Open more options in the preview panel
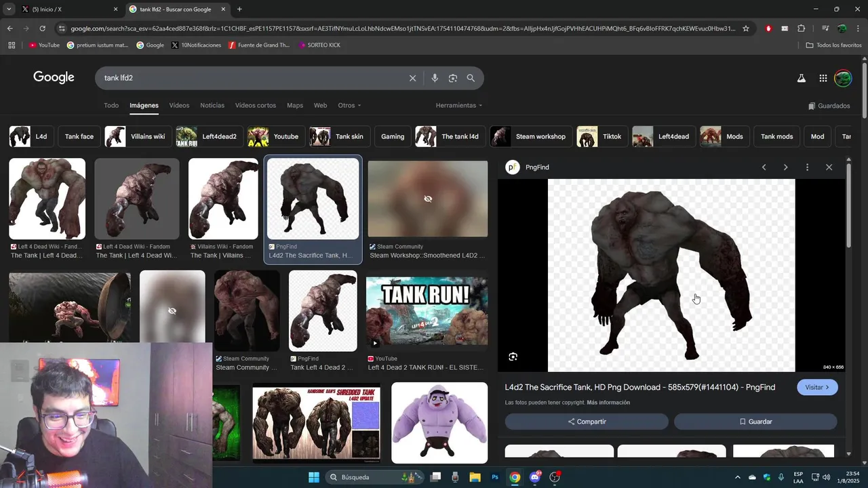The width and height of the screenshot is (868, 488). (x=807, y=167)
